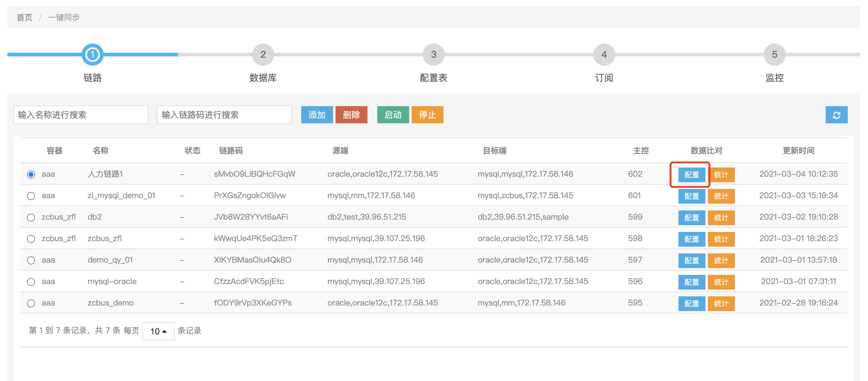Go to step 3 配置表 circle

coord(433,55)
